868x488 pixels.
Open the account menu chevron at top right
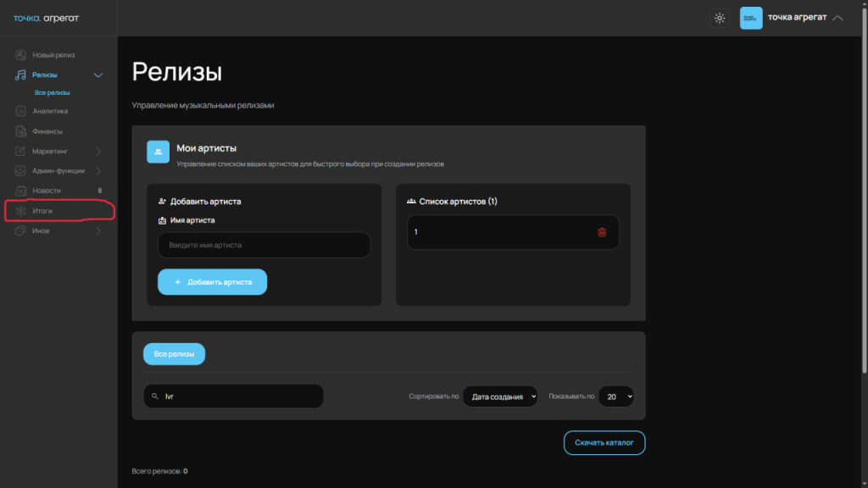click(x=837, y=18)
